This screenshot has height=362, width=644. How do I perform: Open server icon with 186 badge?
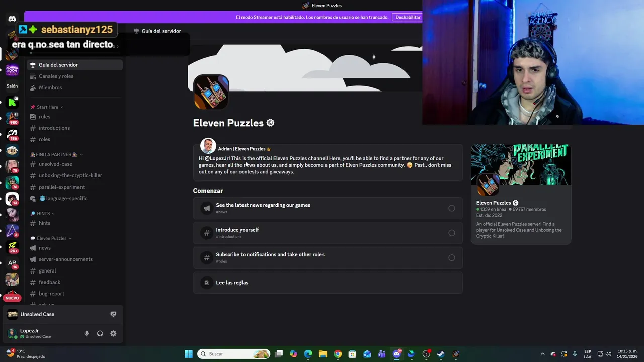coord(12,134)
